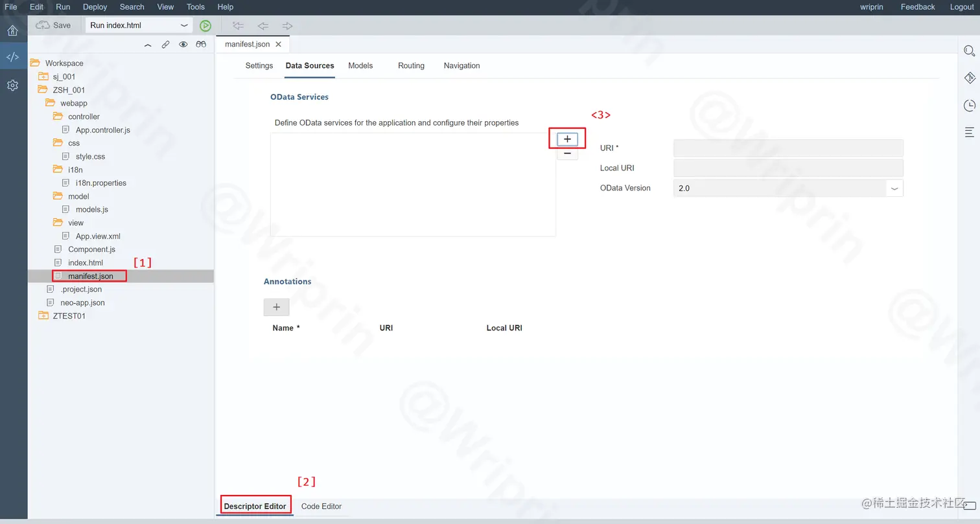Click the Logout link
The image size is (980, 524).
962,6
